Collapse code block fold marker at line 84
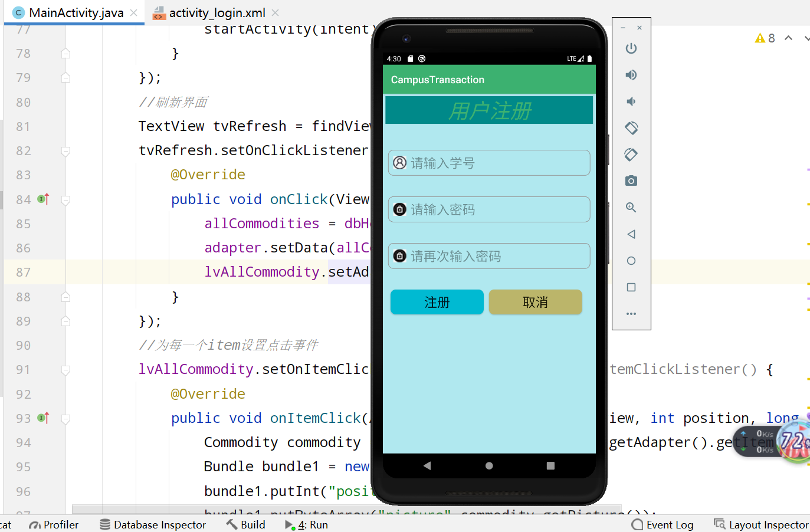 coord(65,200)
